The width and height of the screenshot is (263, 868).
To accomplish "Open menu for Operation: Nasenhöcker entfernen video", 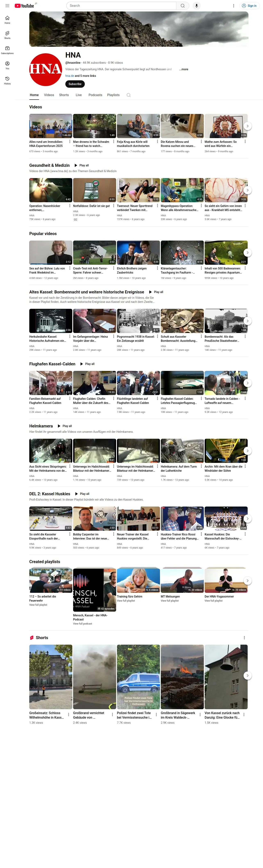I will tap(70, 206).
